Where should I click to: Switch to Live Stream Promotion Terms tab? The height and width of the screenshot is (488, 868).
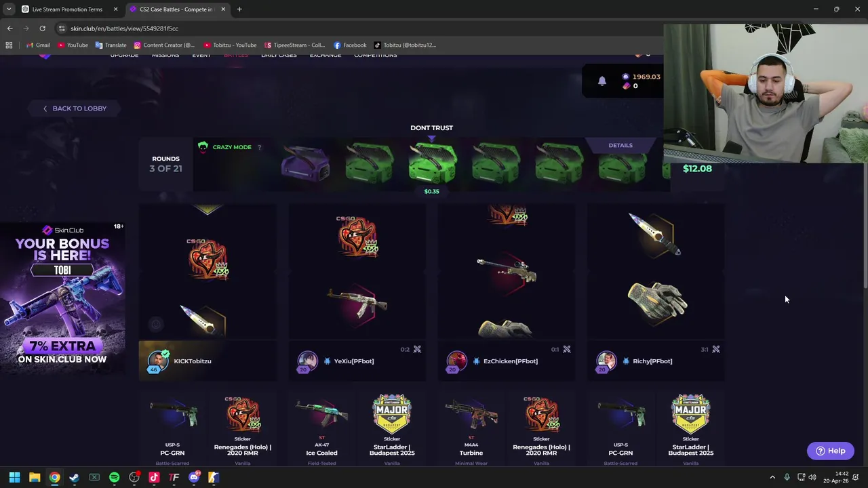(66, 9)
